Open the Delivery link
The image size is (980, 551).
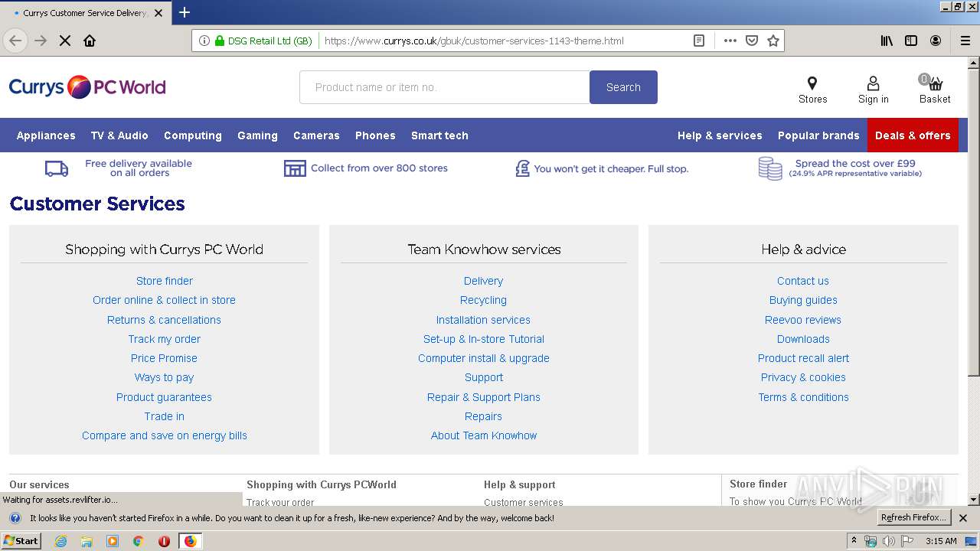point(484,281)
